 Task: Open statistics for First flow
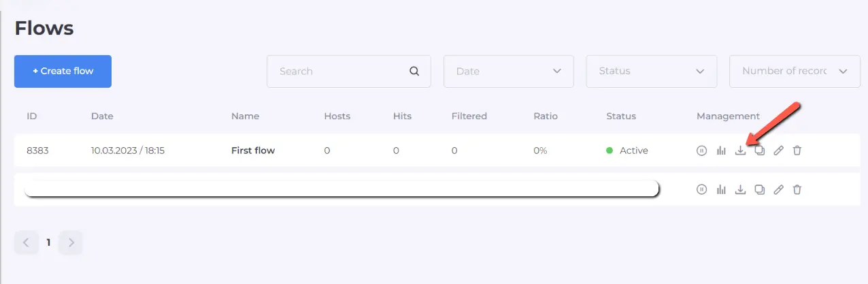click(x=721, y=151)
